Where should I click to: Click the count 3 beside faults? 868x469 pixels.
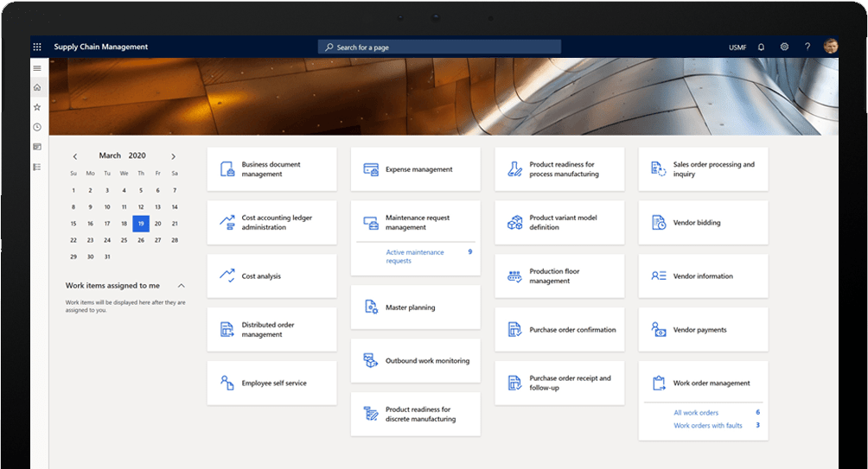[758, 425]
